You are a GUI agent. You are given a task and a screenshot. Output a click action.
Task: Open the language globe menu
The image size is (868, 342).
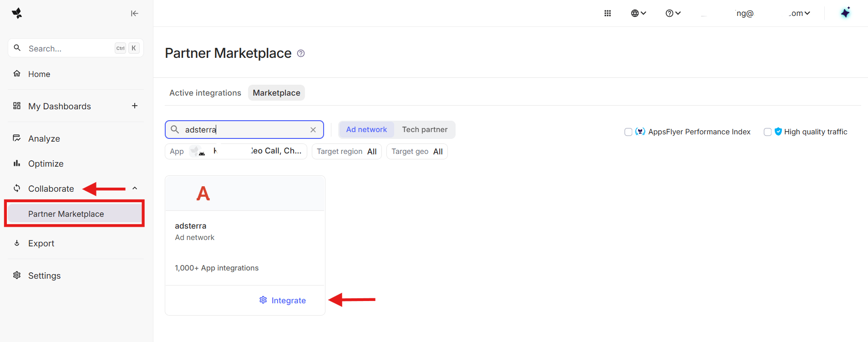639,13
